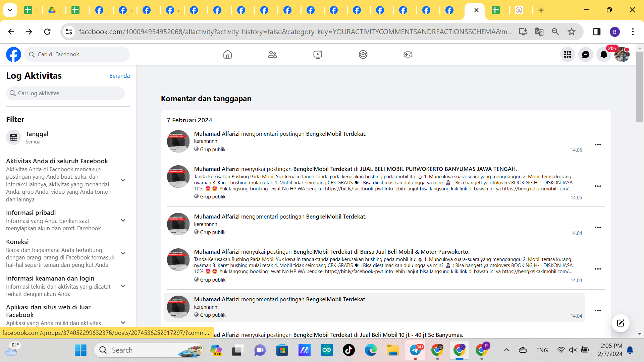The width and height of the screenshot is (644, 362).
Task: Click the Beranda link in Log Aktivitas
Action: click(119, 76)
